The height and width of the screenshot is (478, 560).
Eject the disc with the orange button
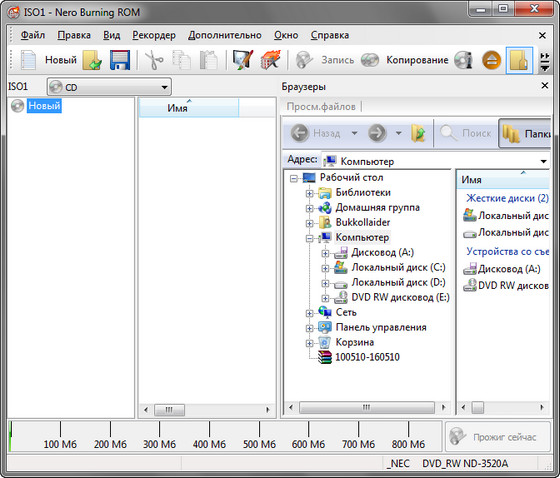pos(492,60)
